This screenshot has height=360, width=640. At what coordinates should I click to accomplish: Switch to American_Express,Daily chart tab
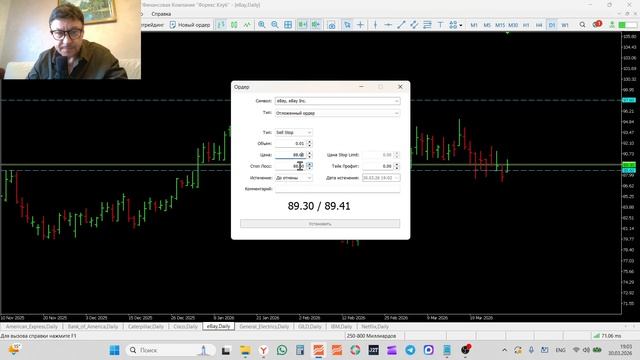click(x=31, y=327)
